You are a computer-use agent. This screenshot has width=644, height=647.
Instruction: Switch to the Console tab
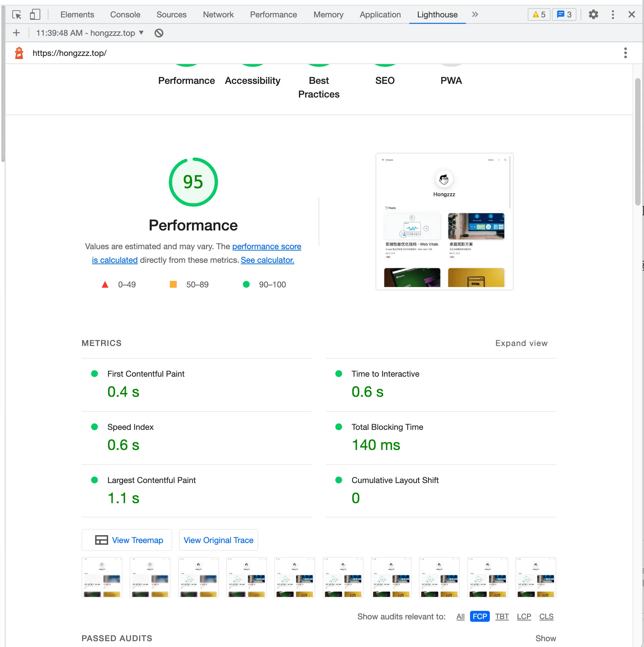click(x=125, y=15)
